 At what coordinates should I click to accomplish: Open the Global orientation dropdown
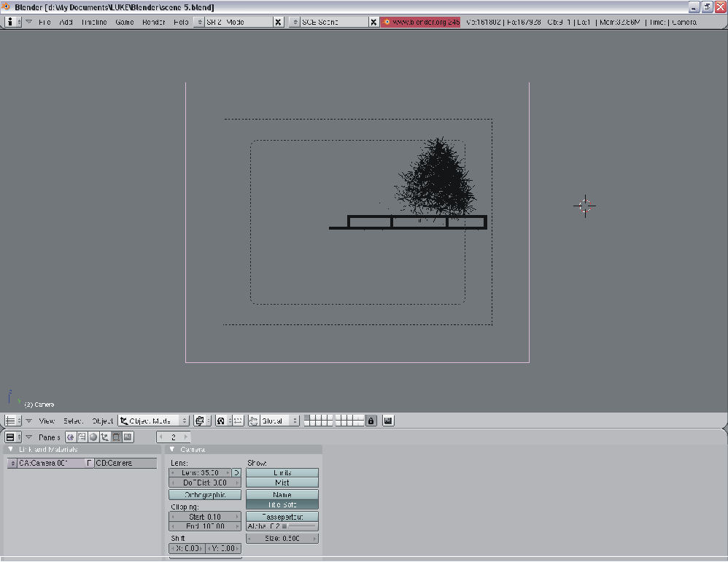(279, 421)
